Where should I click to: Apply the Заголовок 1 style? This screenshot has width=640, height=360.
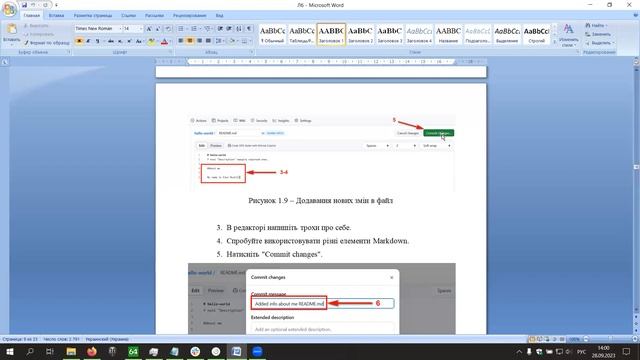(x=331, y=34)
